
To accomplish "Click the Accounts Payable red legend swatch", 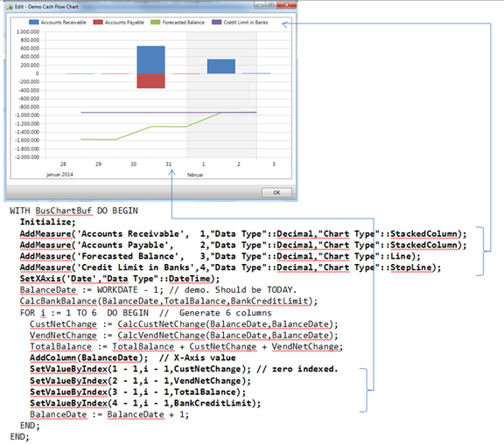I will tap(98, 22).
